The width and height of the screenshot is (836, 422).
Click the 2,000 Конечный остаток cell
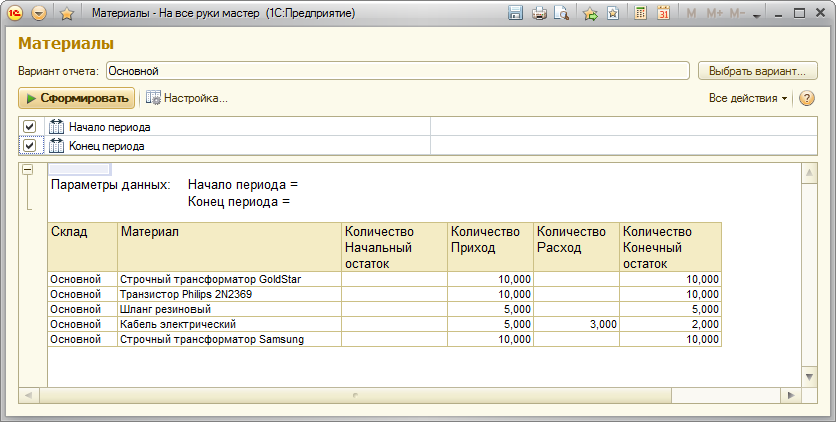tap(671, 324)
